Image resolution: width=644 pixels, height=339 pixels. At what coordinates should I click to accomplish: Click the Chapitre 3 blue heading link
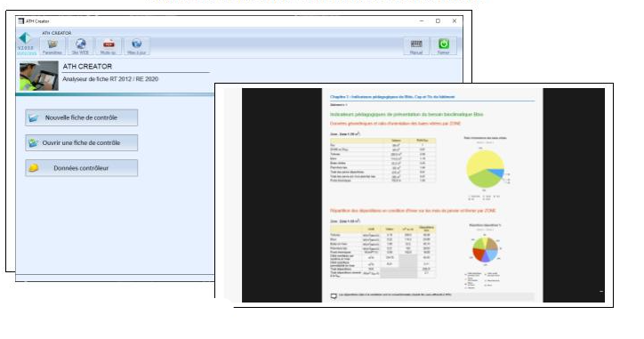pyautogui.click(x=392, y=97)
